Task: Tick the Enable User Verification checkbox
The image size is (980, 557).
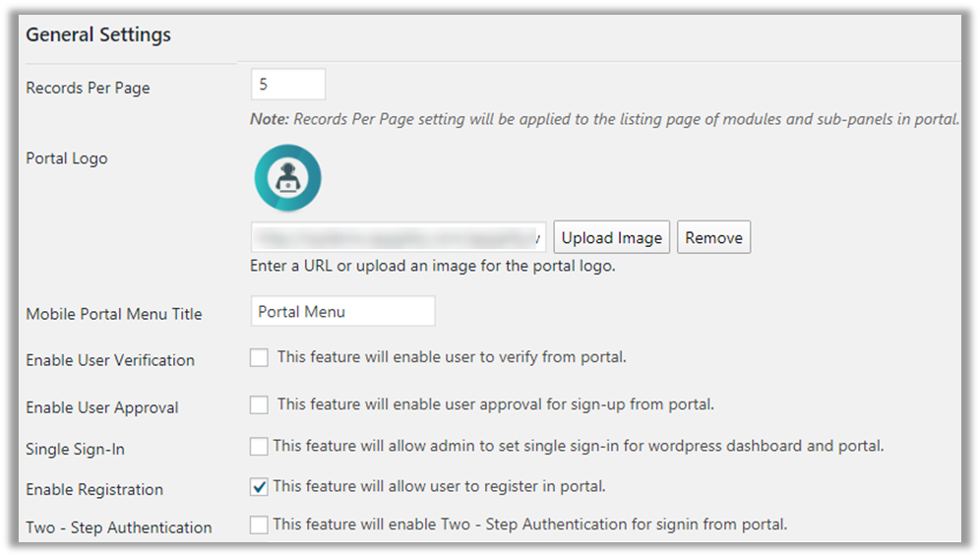Action: point(259,358)
